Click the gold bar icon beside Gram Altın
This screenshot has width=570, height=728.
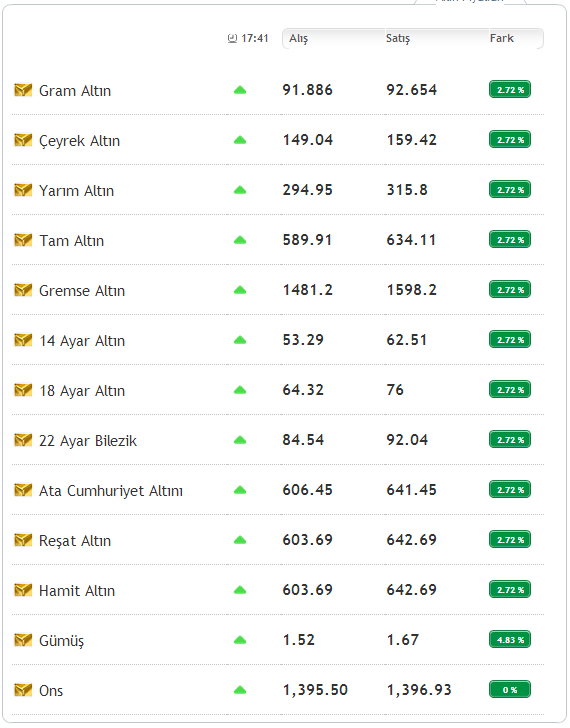coord(23,90)
